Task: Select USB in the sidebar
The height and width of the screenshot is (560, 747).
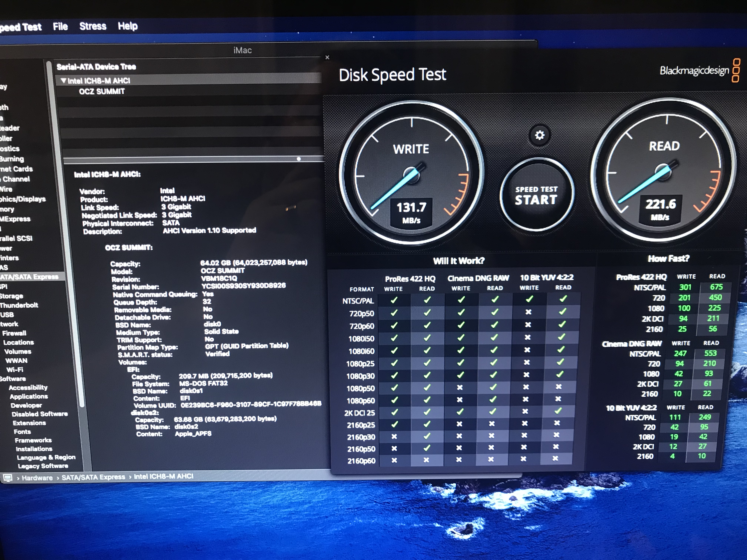Action: [7, 315]
